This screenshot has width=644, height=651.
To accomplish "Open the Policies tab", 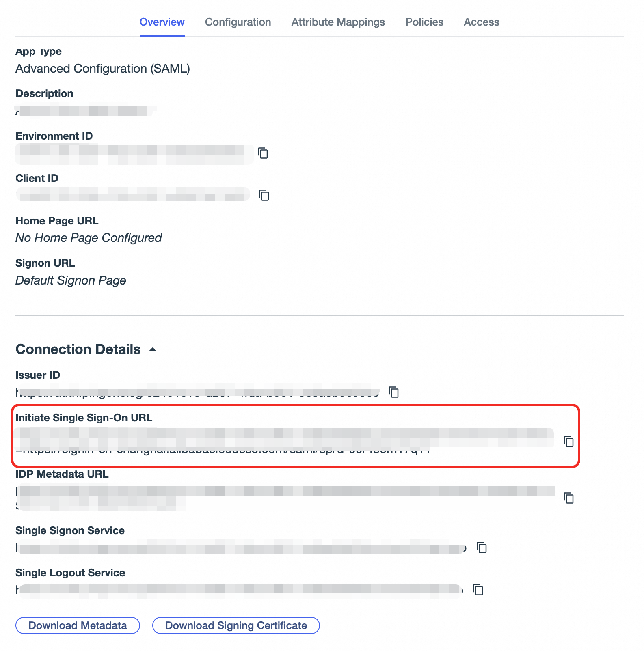I will tap(424, 22).
